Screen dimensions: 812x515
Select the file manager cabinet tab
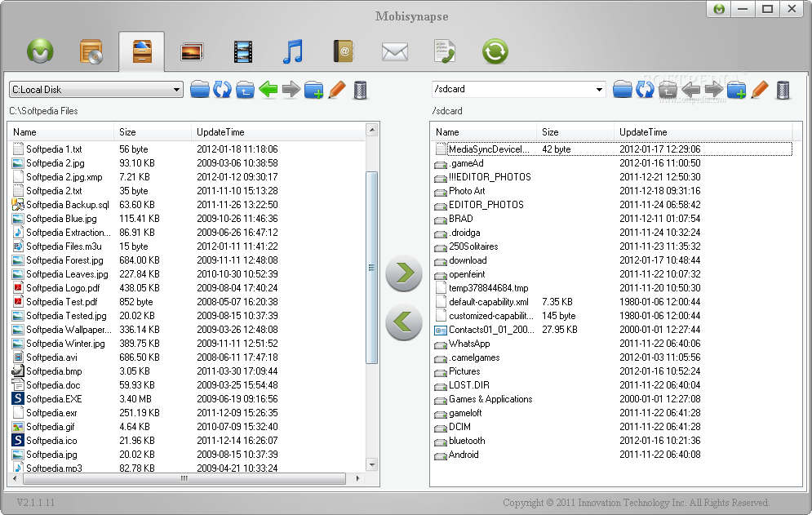142,51
